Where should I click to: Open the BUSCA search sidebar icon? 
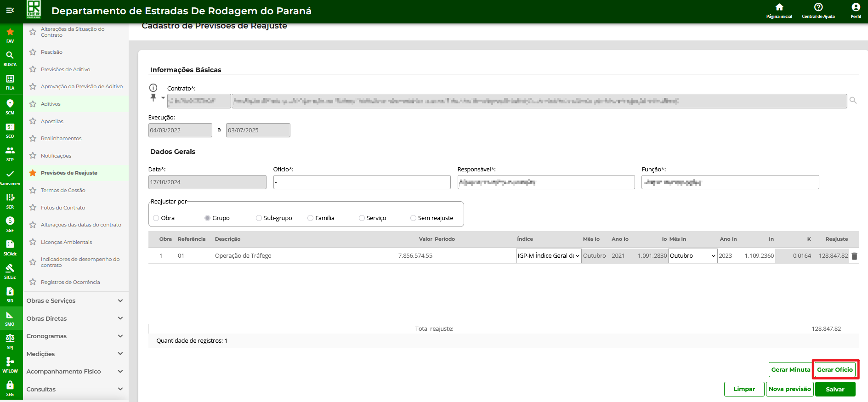10,58
